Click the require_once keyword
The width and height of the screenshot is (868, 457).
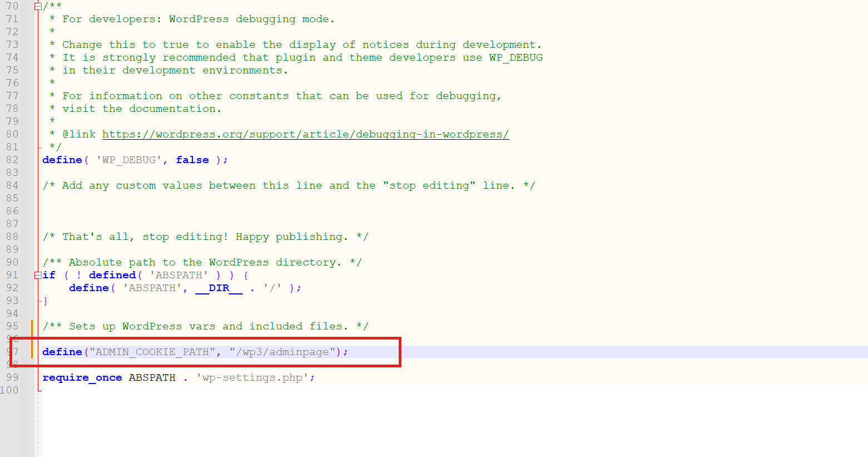82,377
